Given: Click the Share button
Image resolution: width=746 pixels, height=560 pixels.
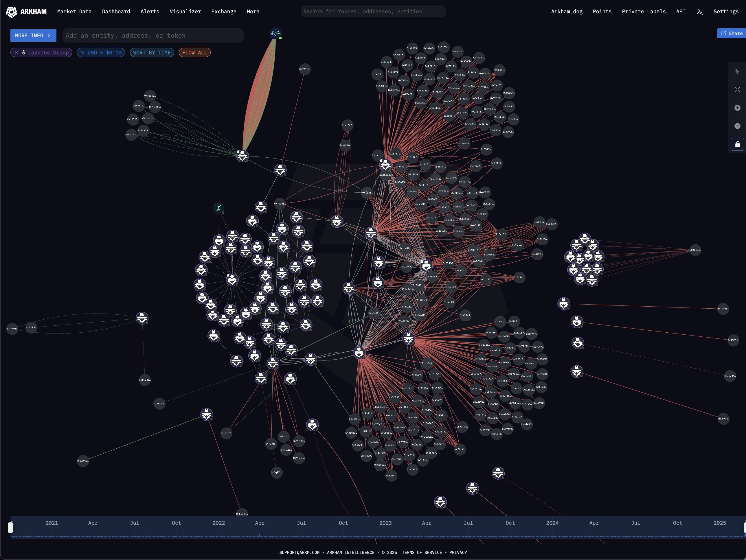Looking at the screenshot, I should [x=732, y=33].
